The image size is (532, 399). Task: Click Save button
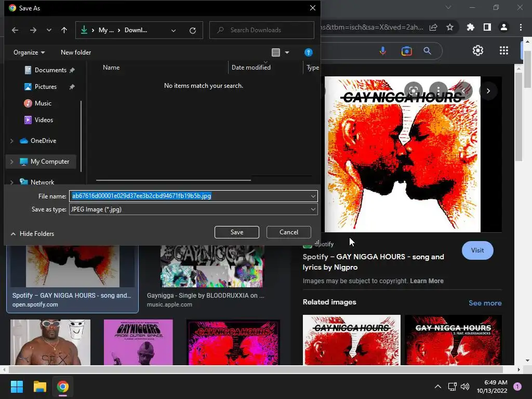point(237,232)
